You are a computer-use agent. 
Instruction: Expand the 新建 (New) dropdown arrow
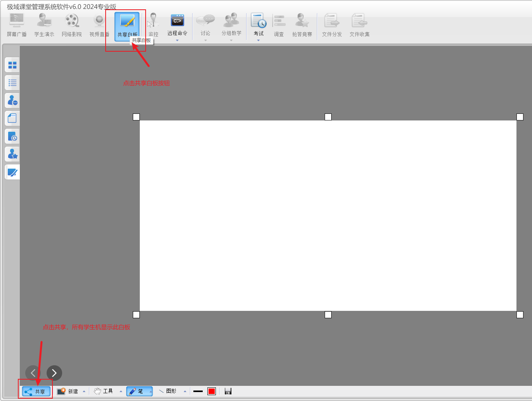(x=84, y=391)
